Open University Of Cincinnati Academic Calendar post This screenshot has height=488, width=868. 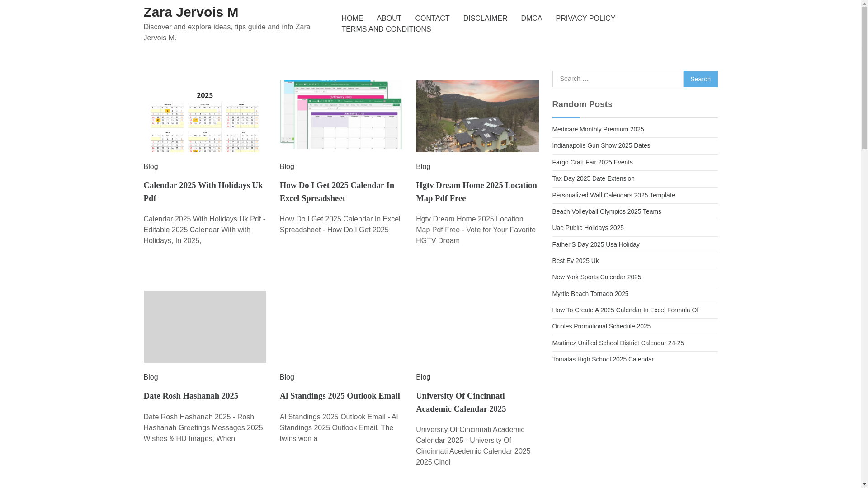point(461,402)
